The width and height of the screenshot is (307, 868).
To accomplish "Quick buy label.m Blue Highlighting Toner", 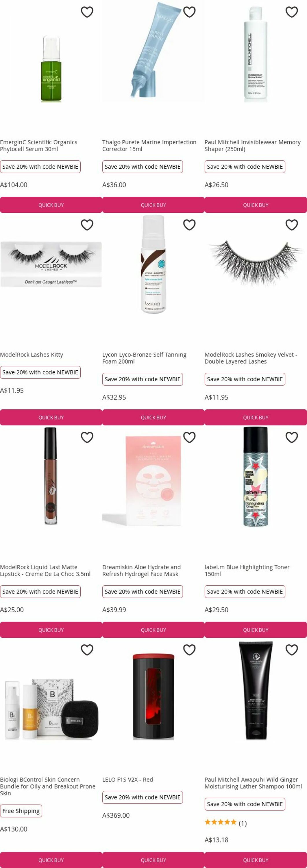I will pyautogui.click(x=256, y=630).
